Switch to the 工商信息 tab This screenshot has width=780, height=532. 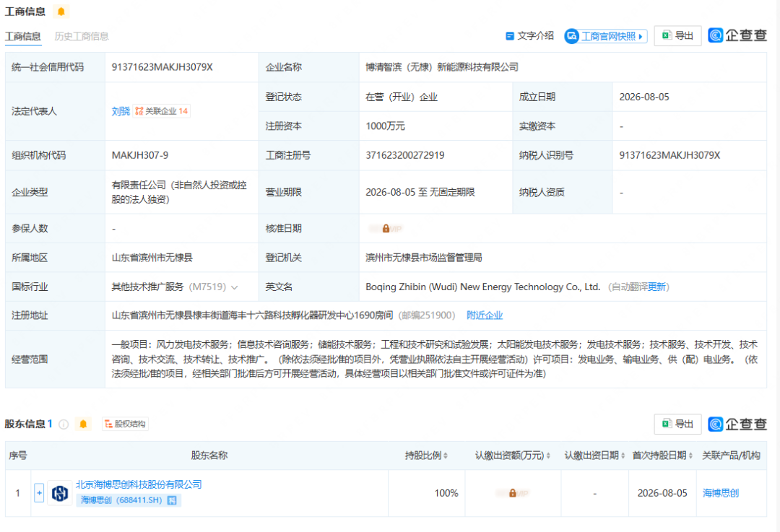23,36
